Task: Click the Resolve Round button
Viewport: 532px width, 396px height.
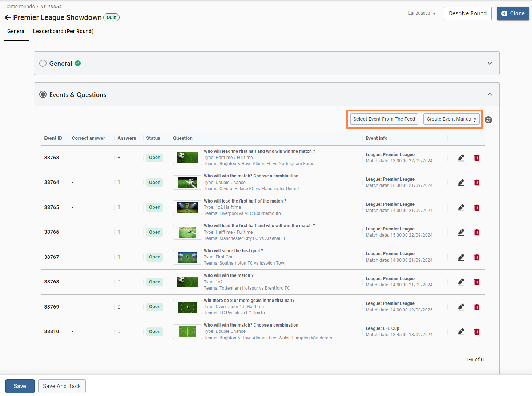Action: tap(467, 13)
